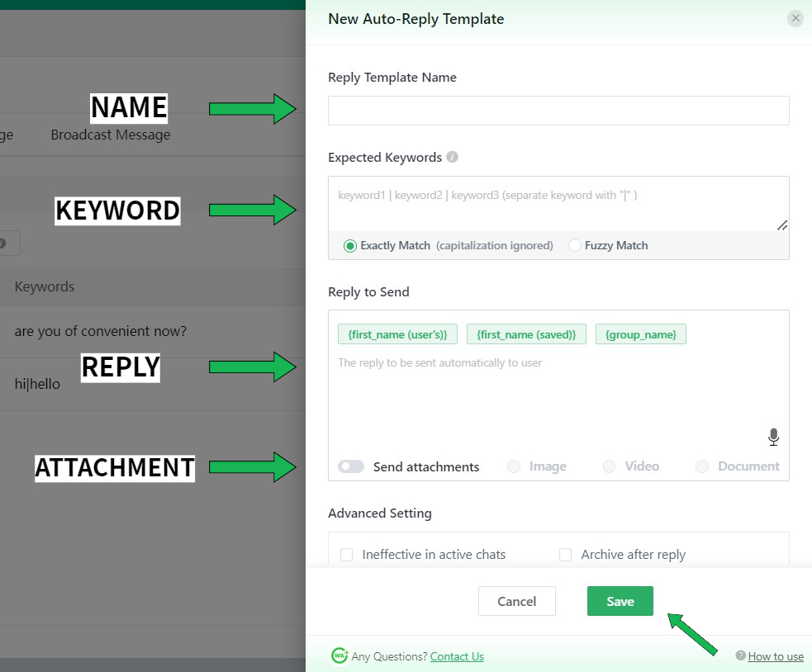Select the Fuzzy Match radio button
This screenshot has width=812, height=672.
click(x=575, y=245)
